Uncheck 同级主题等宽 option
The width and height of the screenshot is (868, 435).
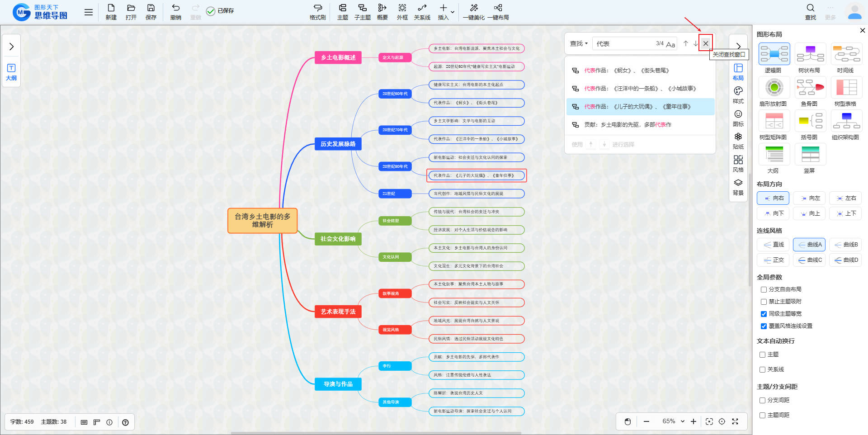point(764,314)
